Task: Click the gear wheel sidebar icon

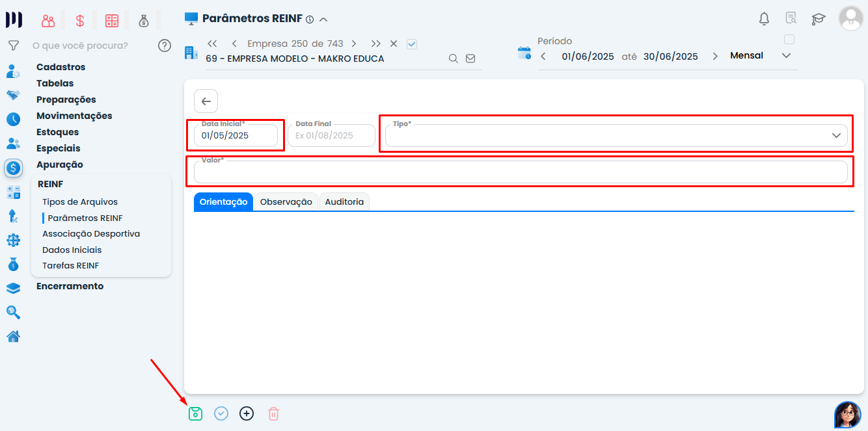Action: click(13, 241)
